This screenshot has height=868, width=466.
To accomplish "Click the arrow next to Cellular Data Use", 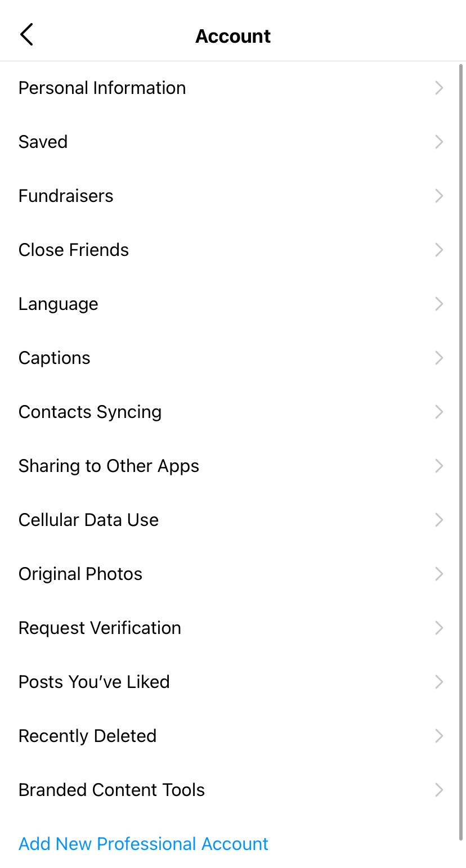I will pyautogui.click(x=439, y=520).
